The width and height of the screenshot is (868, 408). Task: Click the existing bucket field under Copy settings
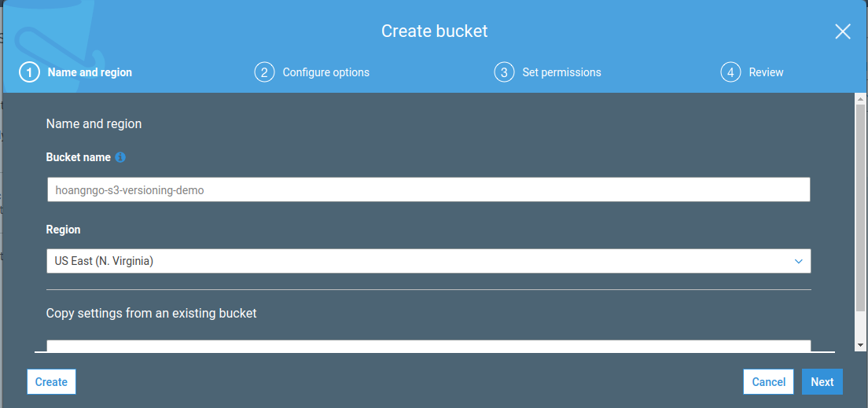(x=428, y=347)
